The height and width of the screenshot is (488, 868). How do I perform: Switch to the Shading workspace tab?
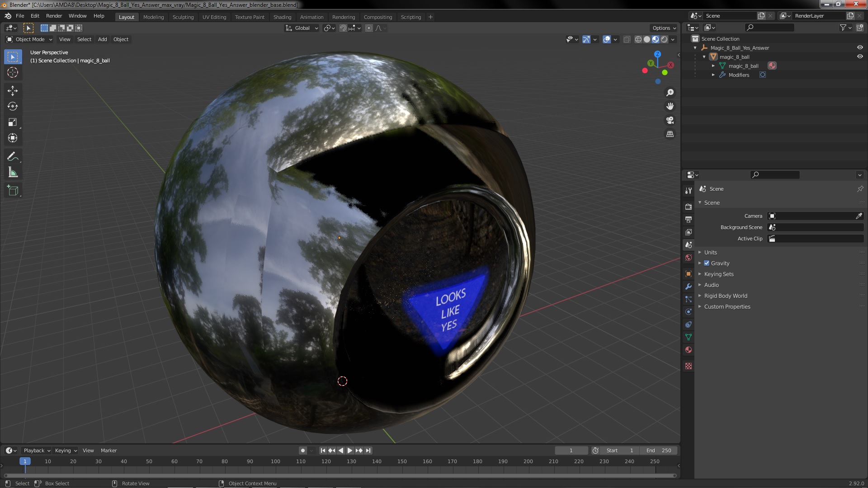[x=282, y=17]
